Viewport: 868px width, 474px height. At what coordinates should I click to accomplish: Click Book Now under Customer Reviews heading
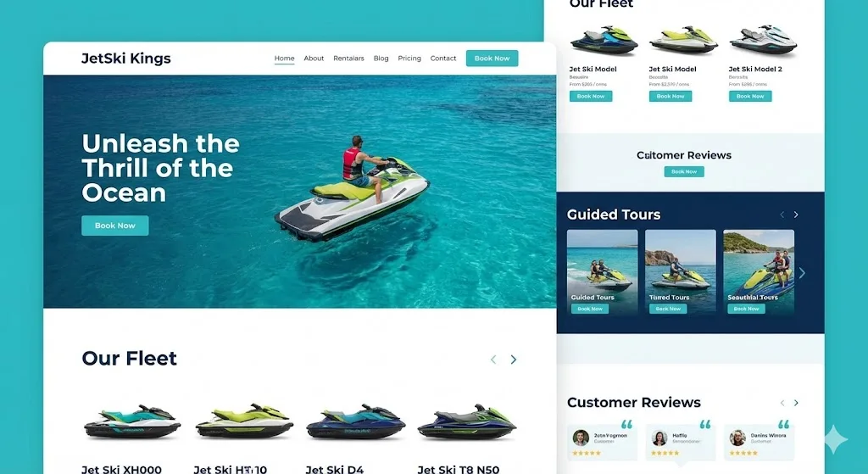point(684,171)
